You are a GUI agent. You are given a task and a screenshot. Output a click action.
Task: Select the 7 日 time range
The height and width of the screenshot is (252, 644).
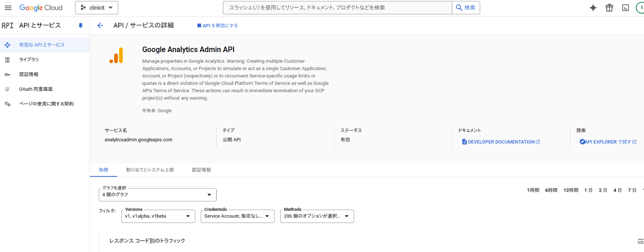(x=632, y=190)
